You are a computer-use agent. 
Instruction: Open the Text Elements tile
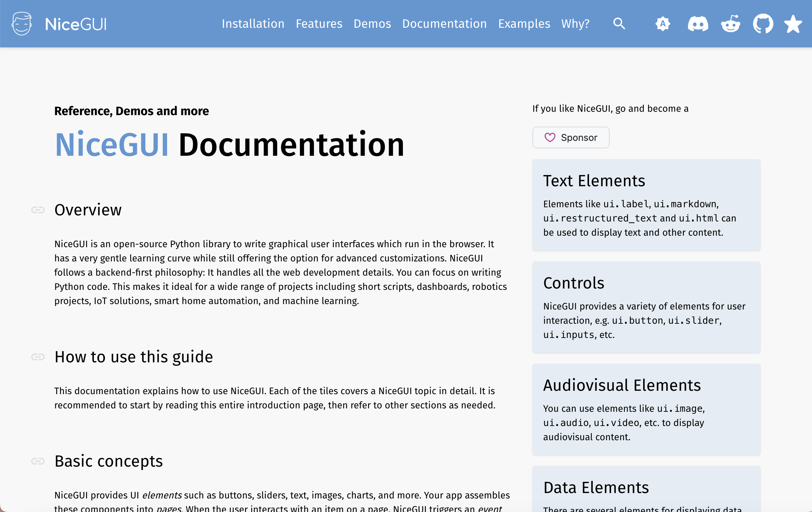pos(646,205)
